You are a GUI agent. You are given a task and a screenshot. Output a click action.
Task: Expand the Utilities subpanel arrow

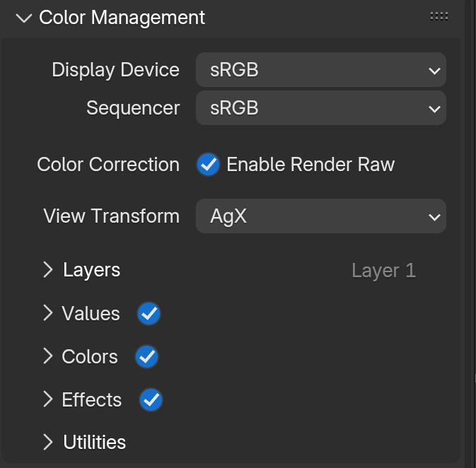[47, 443]
